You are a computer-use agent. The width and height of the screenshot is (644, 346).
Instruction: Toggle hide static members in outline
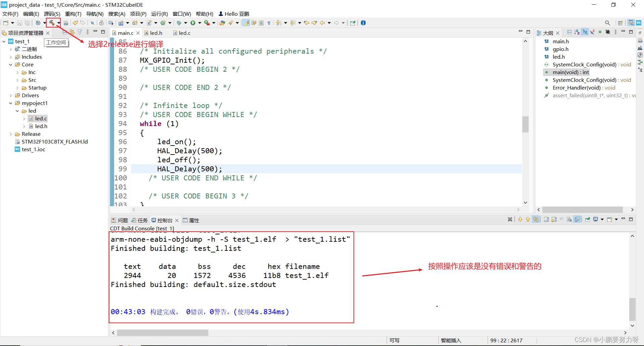[592, 32]
